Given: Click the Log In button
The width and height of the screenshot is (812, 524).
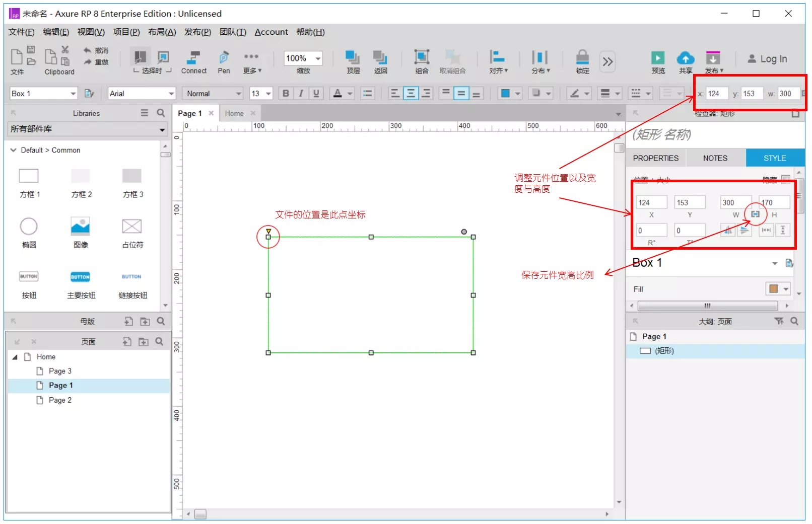Looking at the screenshot, I should pyautogui.click(x=767, y=59).
